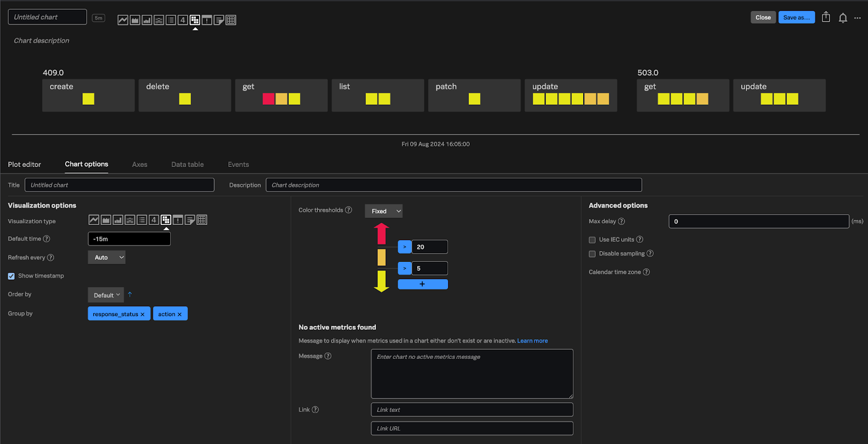Follow the Learn more link
This screenshot has height=444, width=868.
[x=532, y=341]
